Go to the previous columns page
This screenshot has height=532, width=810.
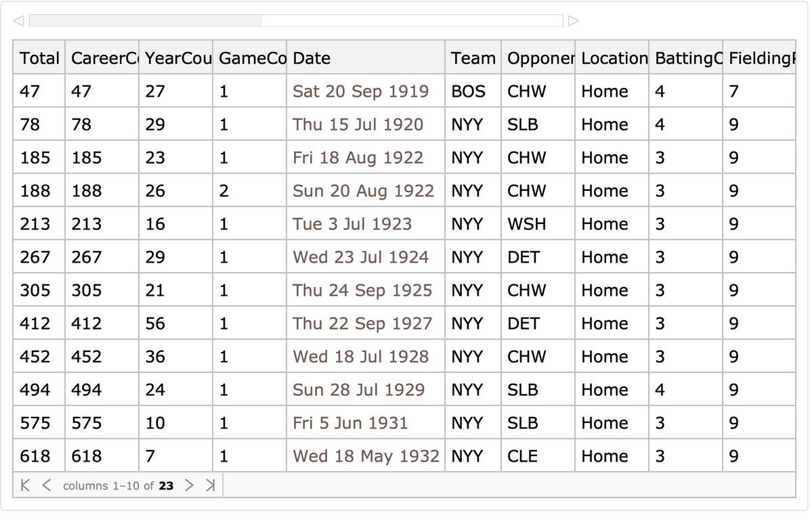[x=46, y=485]
